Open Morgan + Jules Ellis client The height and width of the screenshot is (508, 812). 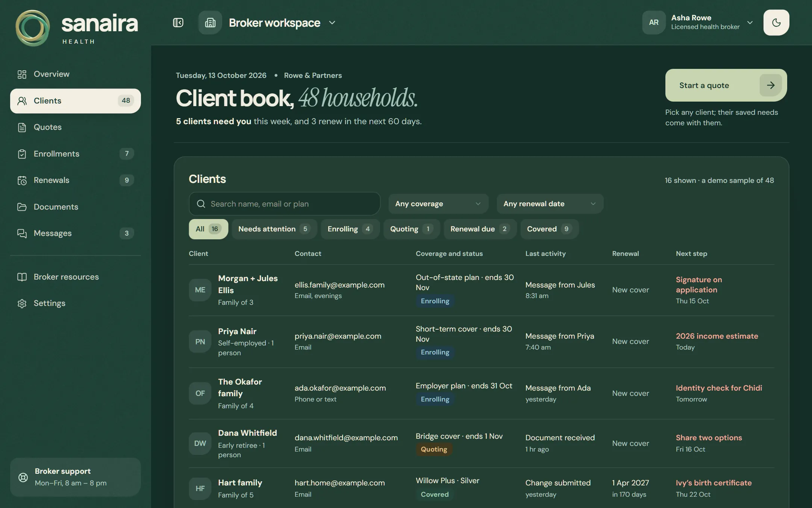click(x=248, y=284)
